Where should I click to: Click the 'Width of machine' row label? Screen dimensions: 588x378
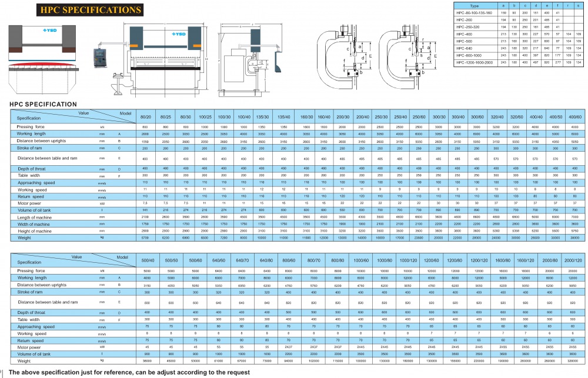(x=34, y=224)
